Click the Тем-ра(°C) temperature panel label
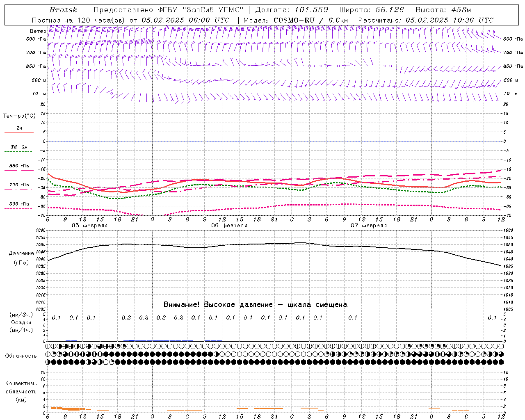Viewport: 525px width, 420px height. (19, 116)
